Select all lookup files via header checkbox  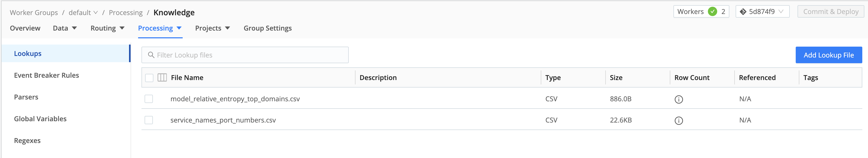149,77
